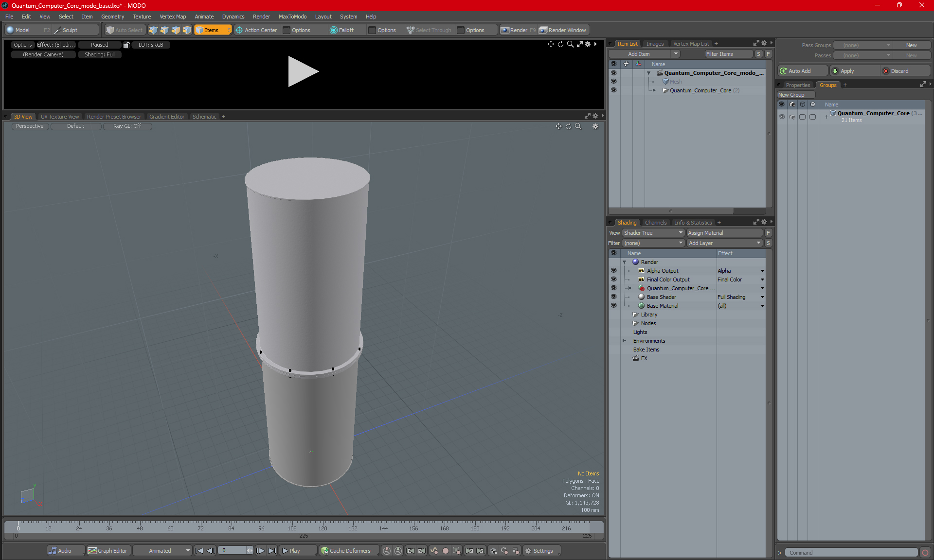The width and height of the screenshot is (934, 560).
Task: Click Graph Editor icon button
Action: pos(92,551)
